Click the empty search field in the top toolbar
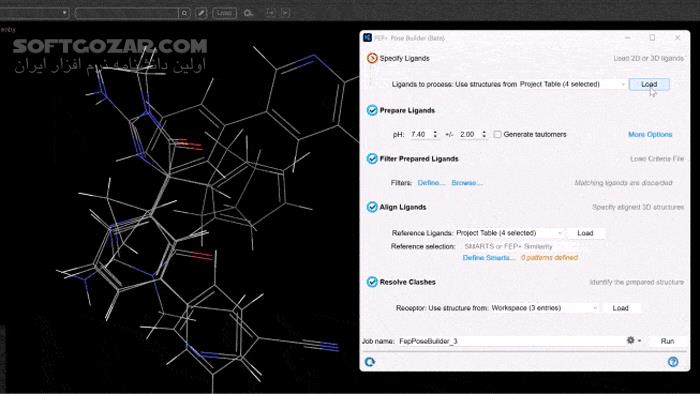Image resolution: width=700 pixels, height=394 pixels. tap(127, 13)
